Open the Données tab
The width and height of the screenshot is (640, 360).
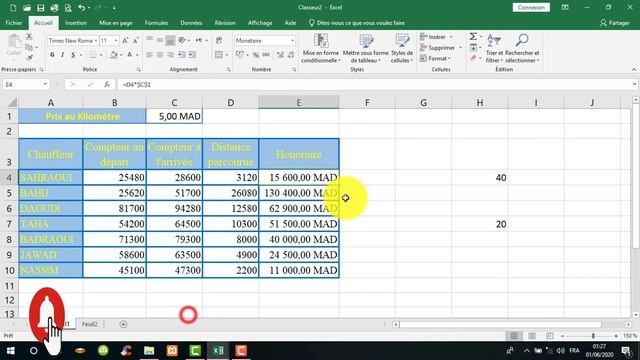pos(191,23)
